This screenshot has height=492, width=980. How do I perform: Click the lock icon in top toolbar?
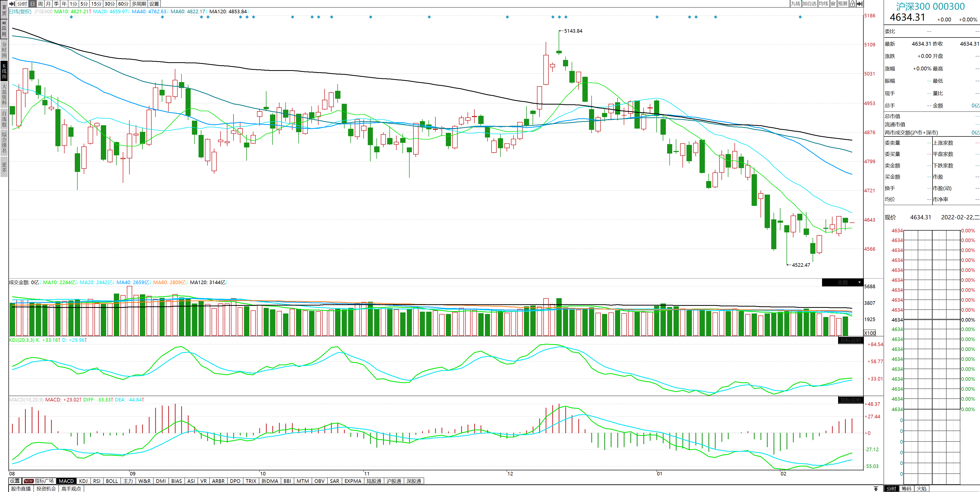click(852, 4)
